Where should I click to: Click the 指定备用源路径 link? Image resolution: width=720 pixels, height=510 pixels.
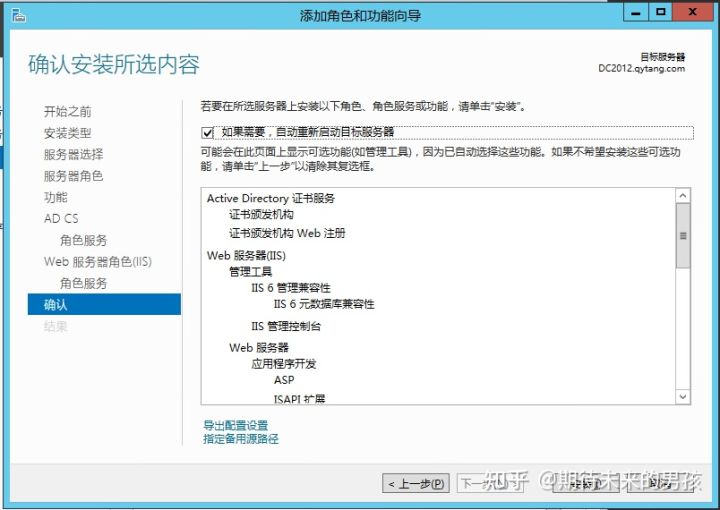tap(241, 439)
